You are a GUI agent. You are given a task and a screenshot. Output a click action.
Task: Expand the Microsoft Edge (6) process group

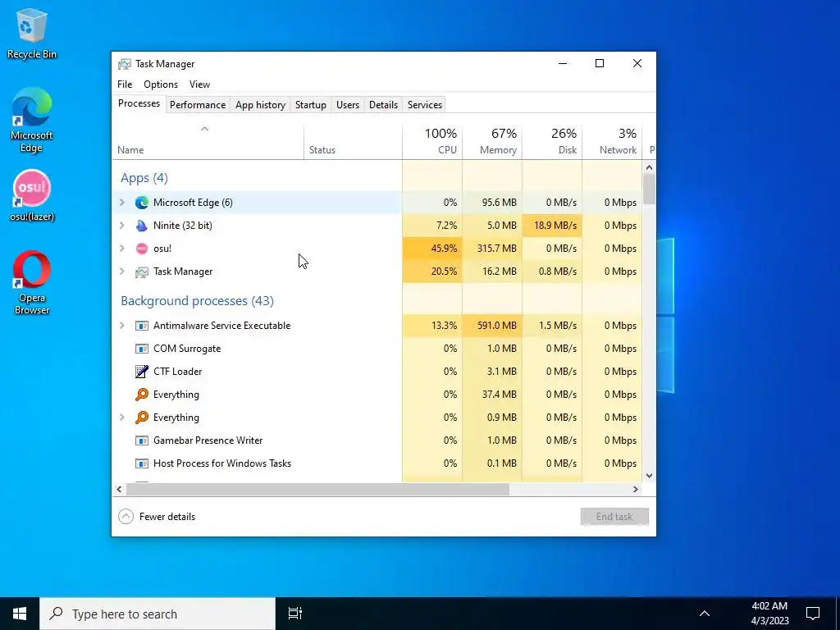pyautogui.click(x=122, y=203)
